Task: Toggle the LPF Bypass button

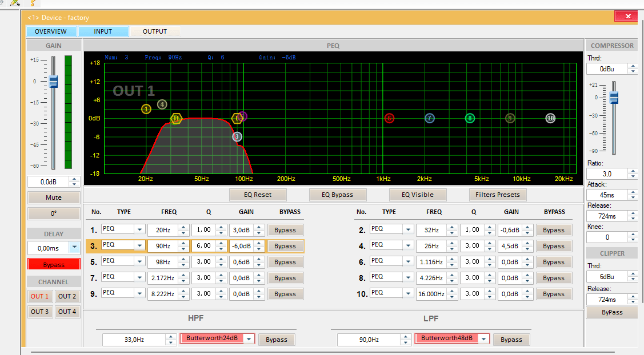Action: coord(511,340)
